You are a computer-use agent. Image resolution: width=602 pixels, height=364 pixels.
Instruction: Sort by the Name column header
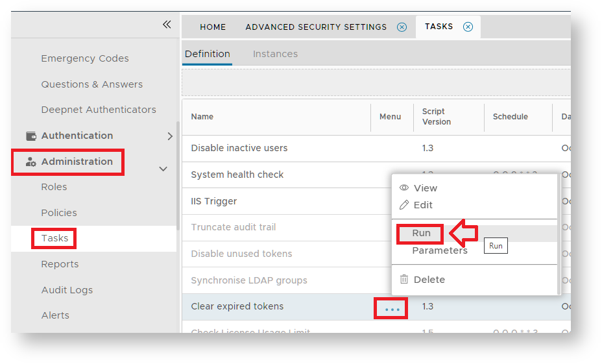[202, 117]
